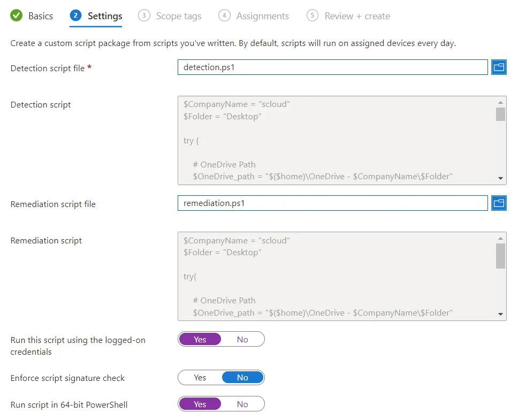Viewport: 518px width, 420px height.
Task: Click the browse folder icon for remediation script file
Action: [499, 203]
